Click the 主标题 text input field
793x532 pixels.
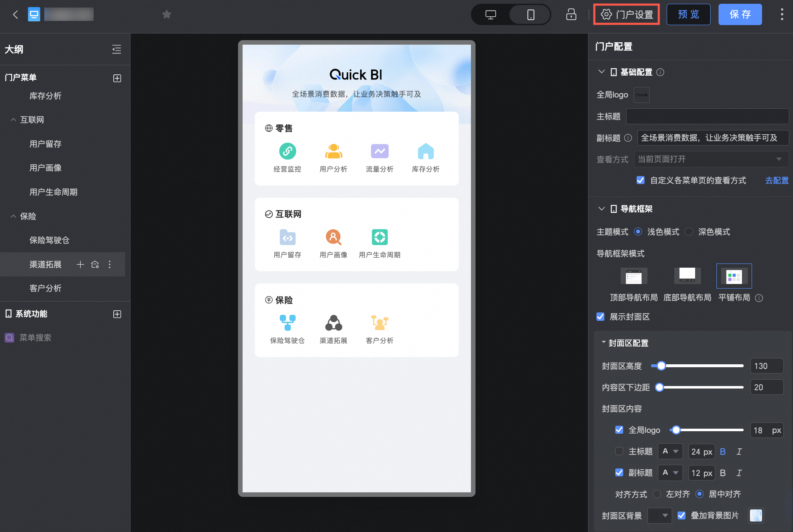(x=707, y=116)
